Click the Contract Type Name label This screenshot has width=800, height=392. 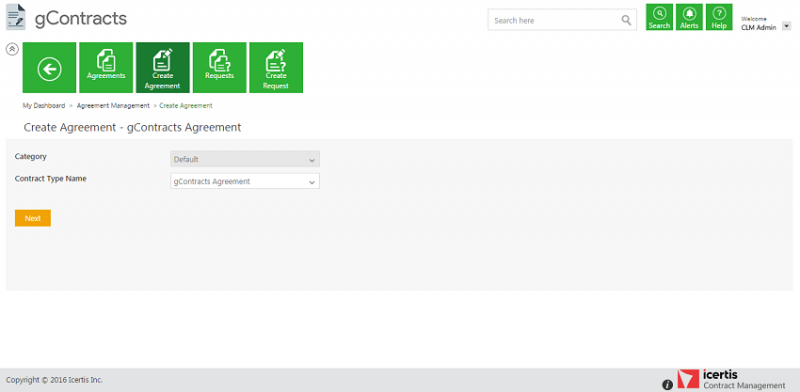pyautogui.click(x=51, y=179)
